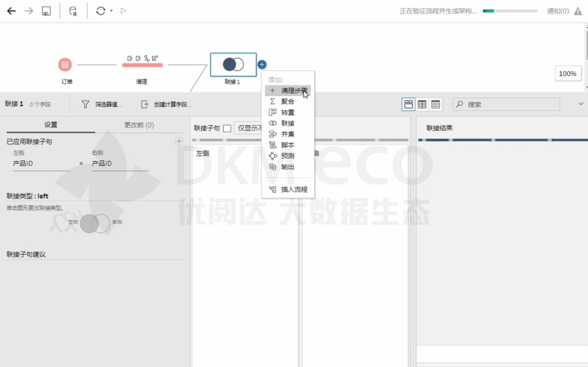Click into the 搜索 field

(510, 104)
